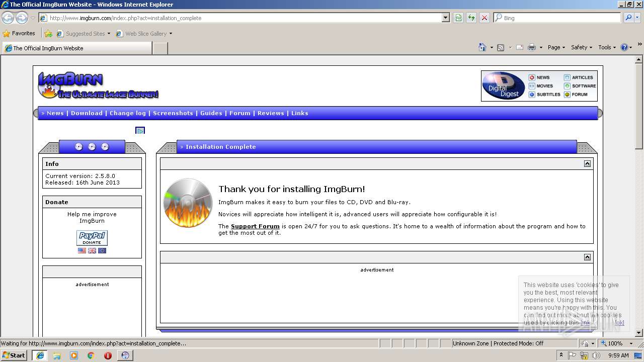
Task: Open compatibility view icon beside address bar
Action: pyautogui.click(x=458, y=18)
